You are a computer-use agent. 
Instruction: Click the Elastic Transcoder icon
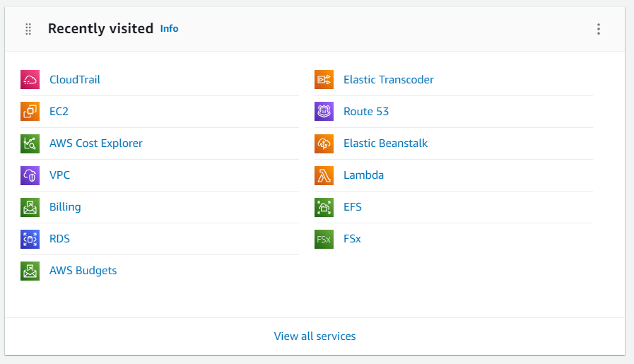click(x=324, y=80)
